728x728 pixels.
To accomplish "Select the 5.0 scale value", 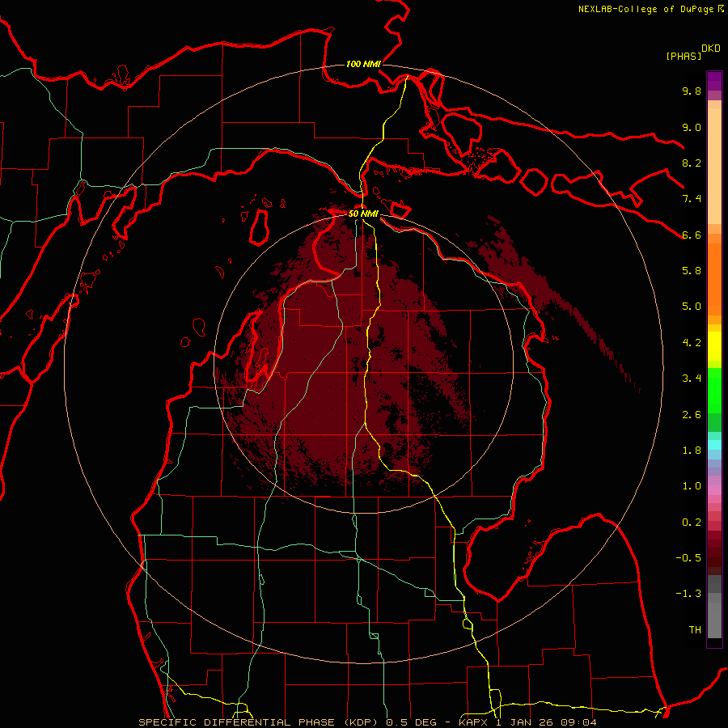I will [692, 307].
